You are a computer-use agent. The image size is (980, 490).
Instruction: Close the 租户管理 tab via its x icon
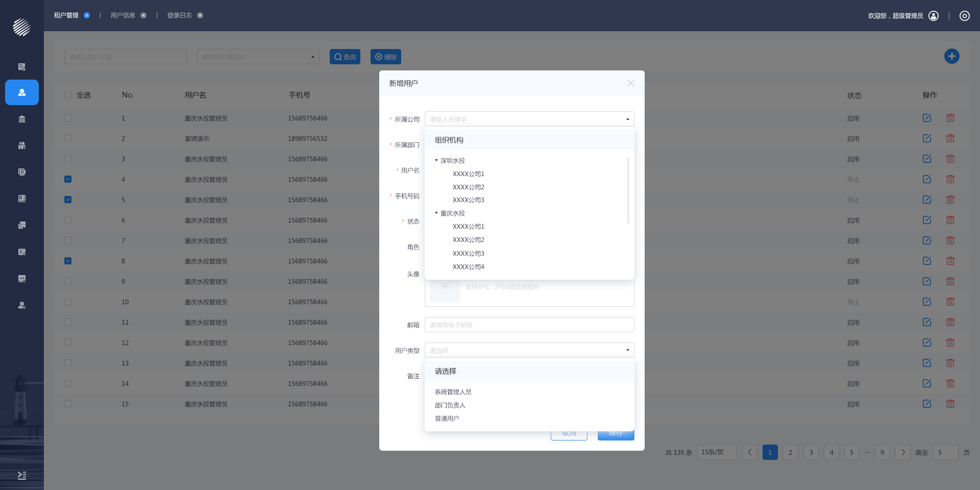pos(87,15)
